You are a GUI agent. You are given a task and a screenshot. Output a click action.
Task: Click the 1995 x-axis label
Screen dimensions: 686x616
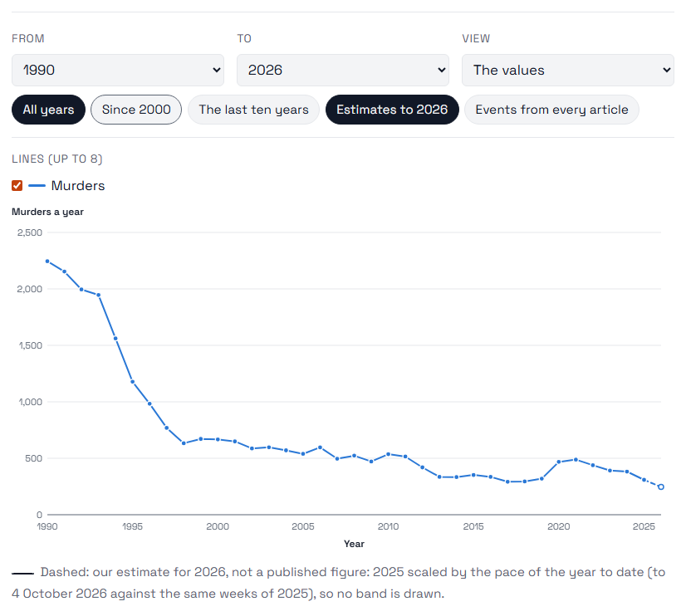coord(132,526)
